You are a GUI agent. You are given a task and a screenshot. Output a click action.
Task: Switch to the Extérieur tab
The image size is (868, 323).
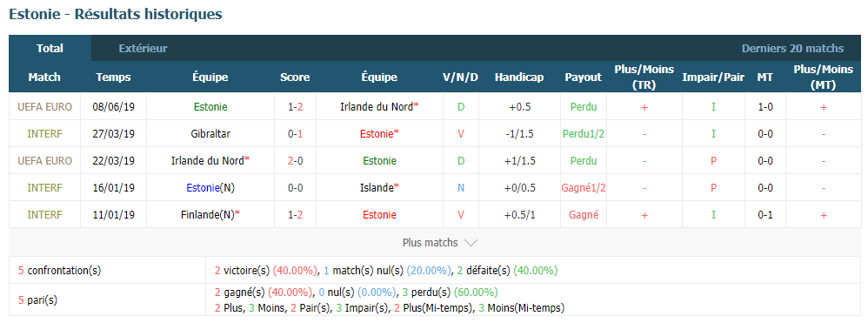[143, 49]
